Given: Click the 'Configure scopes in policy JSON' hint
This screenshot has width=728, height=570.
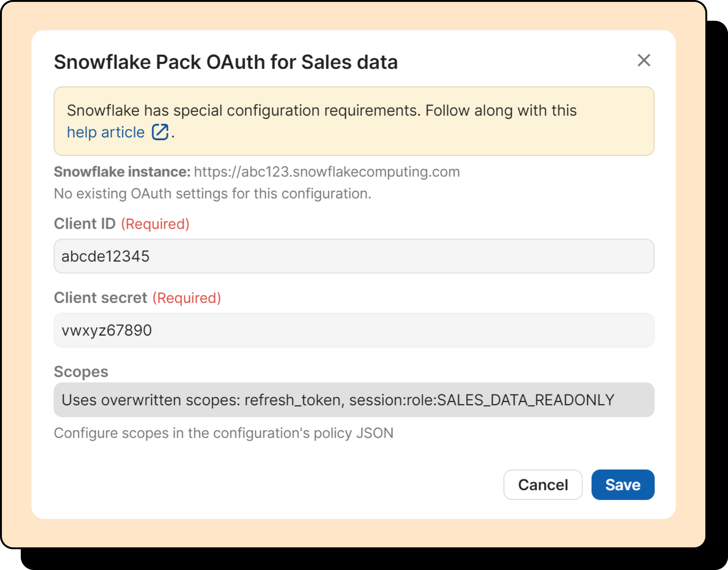Looking at the screenshot, I should 224,433.
